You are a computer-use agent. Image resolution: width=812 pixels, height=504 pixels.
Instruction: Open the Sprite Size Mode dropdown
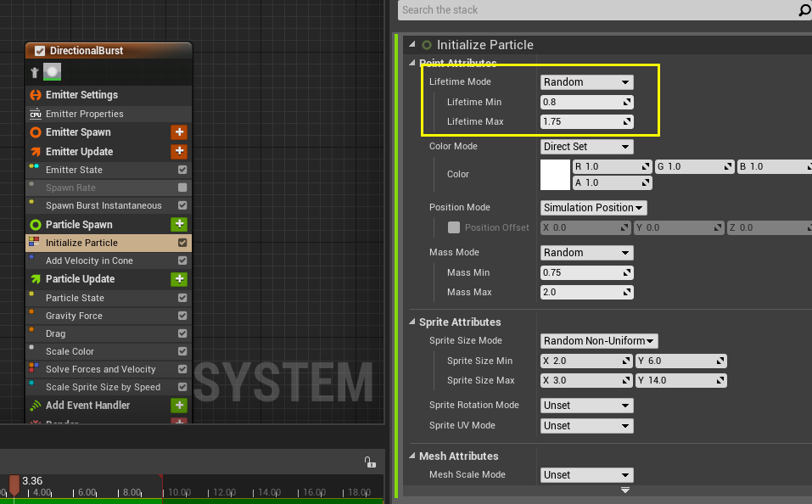point(599,341)
